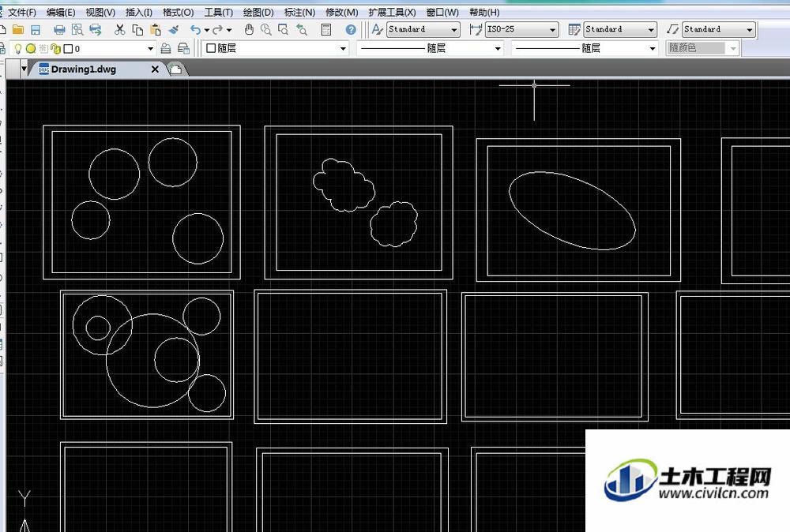
Task: Select the Zoom Window icon
Action: (284, 30)
